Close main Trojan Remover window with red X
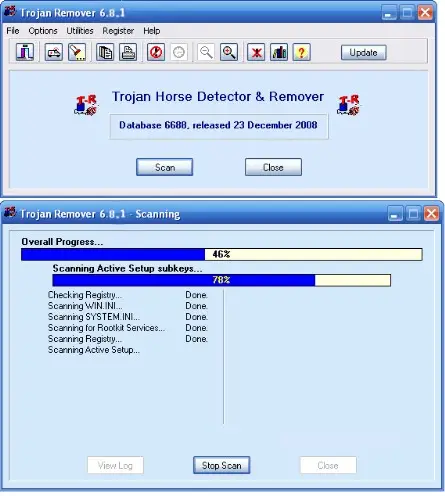Image resolution: width=445 pixels, height=496 pixels. click(425, 13)
